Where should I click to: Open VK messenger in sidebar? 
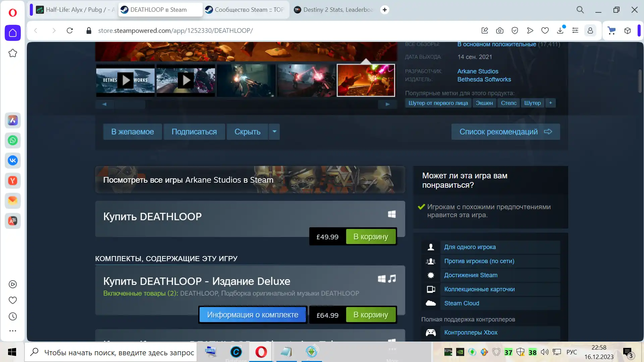(13, 161)
